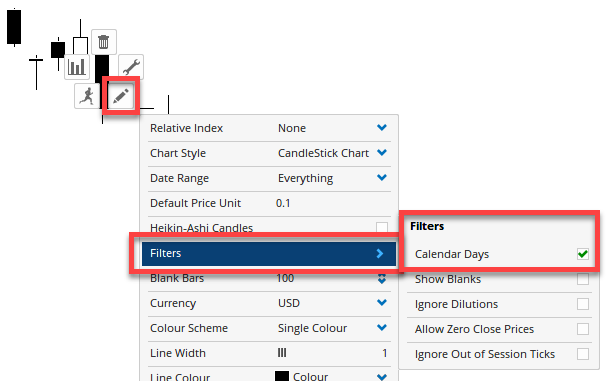Enable the Show Blanks checkbox
This screenshot has width=610, height=381.
pyautogui.click(x=583, y=279)
